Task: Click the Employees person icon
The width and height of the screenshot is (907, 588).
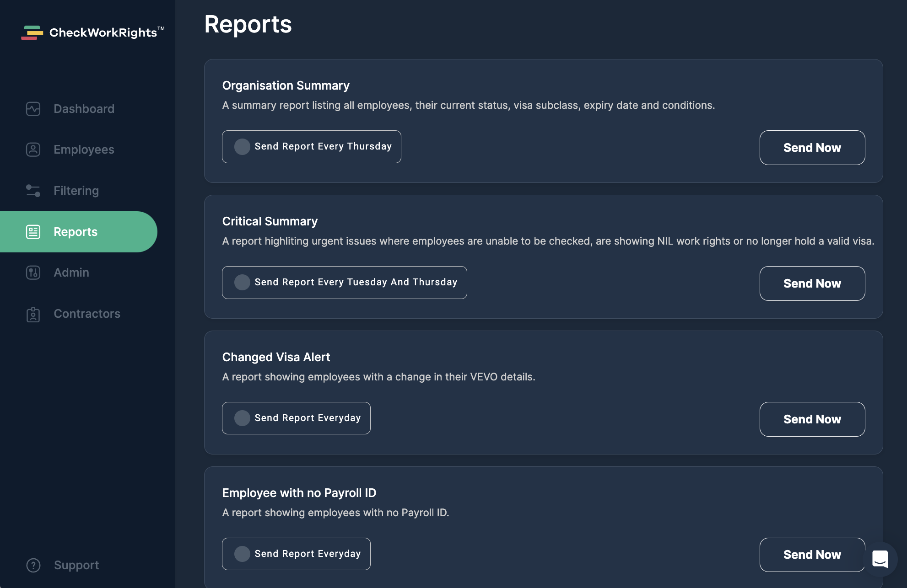Action: (33, 150)
